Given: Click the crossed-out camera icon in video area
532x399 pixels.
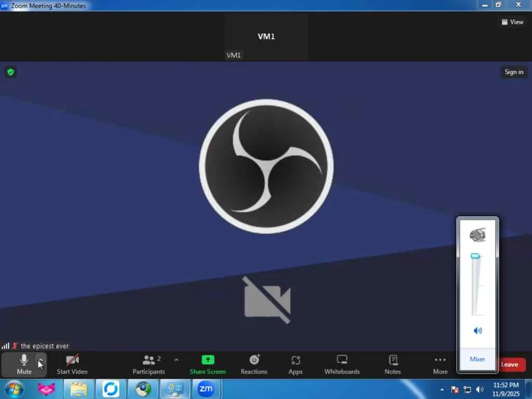Looking at the screenshot, I should point(267,300).
